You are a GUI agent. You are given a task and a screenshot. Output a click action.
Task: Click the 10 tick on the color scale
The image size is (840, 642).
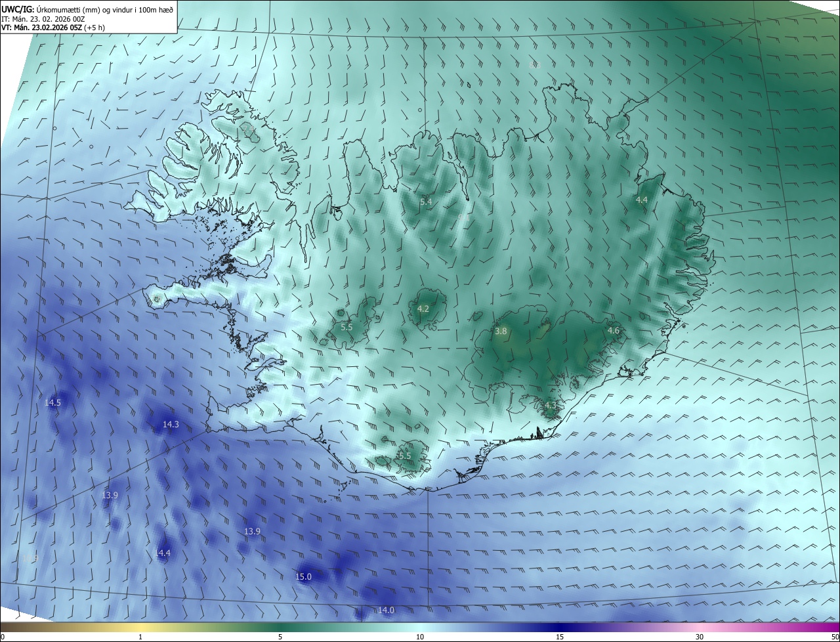(420, 637)
